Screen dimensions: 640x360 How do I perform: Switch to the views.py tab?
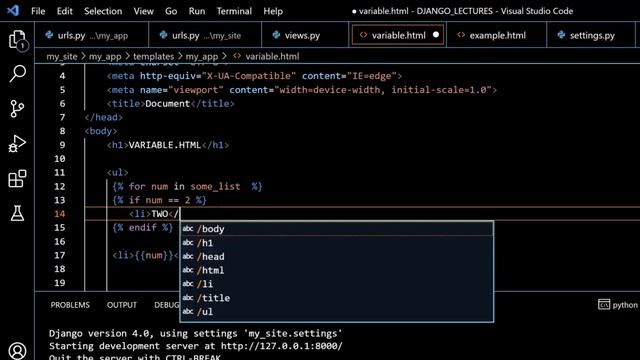pos(305,36)
